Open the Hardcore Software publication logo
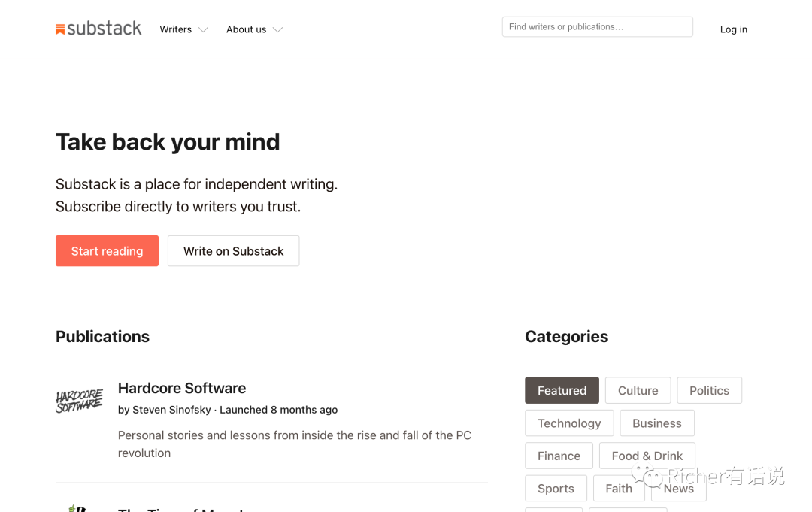 click(79, 401)
